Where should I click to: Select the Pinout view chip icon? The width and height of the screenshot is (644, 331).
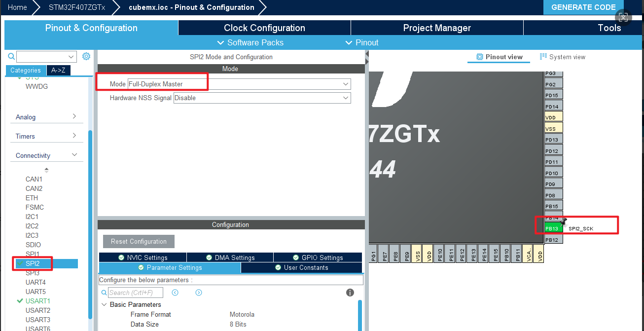(x=479, y=57)
